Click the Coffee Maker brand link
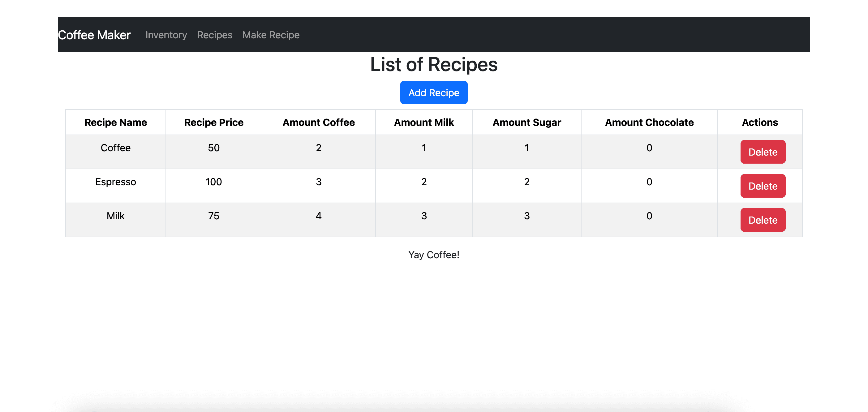Viewport: 868px width, 412px height. pos(94,35)
